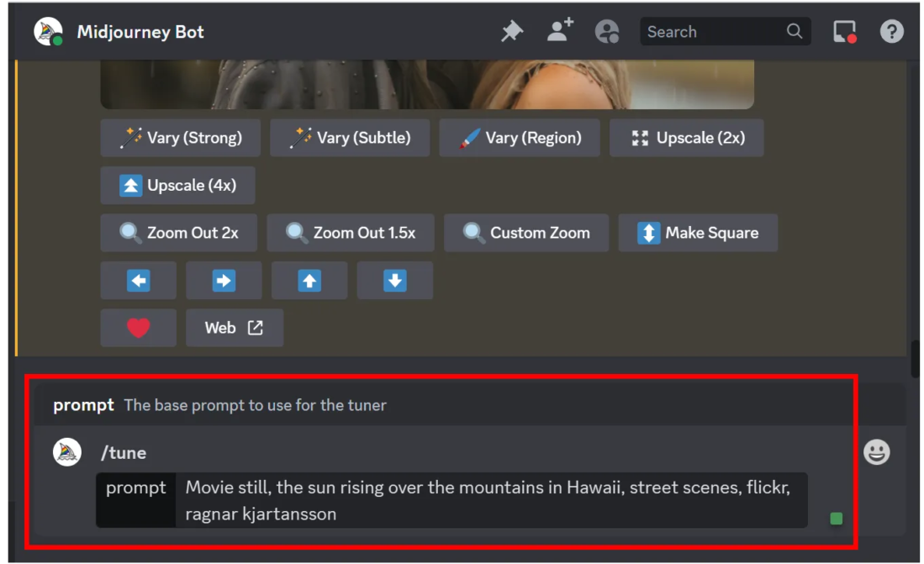Select Upscale (4x) button
This screenshot has height=564, width=924.
(x=177, y=185)
